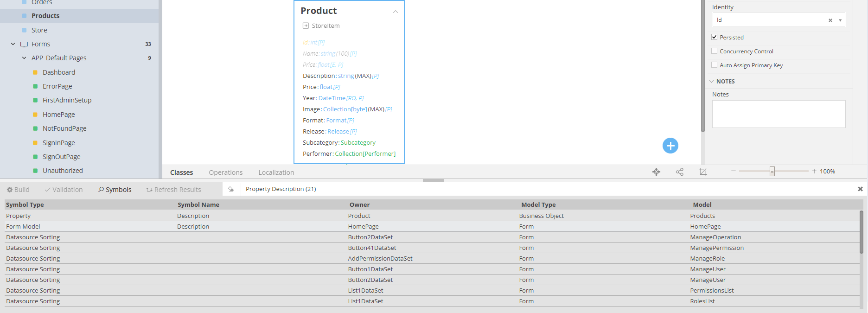
Task: Click the blue Store model icon
Action: pos(24,30)
